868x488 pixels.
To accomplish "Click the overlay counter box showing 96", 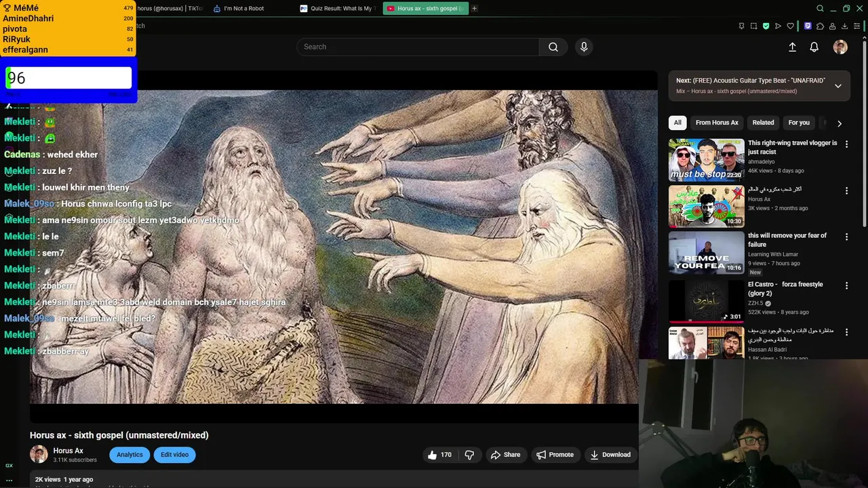I will pos(68,78).
